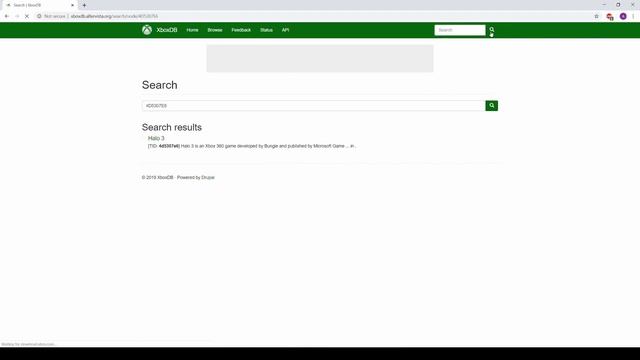
Task: Click the browser forward arrow
Action: [x=17, y=16]
